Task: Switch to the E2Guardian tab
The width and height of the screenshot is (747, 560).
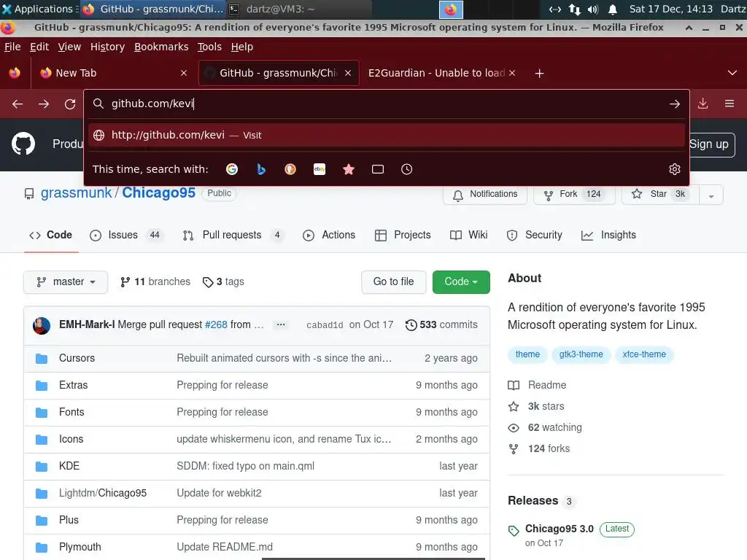Action: pyautogui.click(x=436, y=73)
